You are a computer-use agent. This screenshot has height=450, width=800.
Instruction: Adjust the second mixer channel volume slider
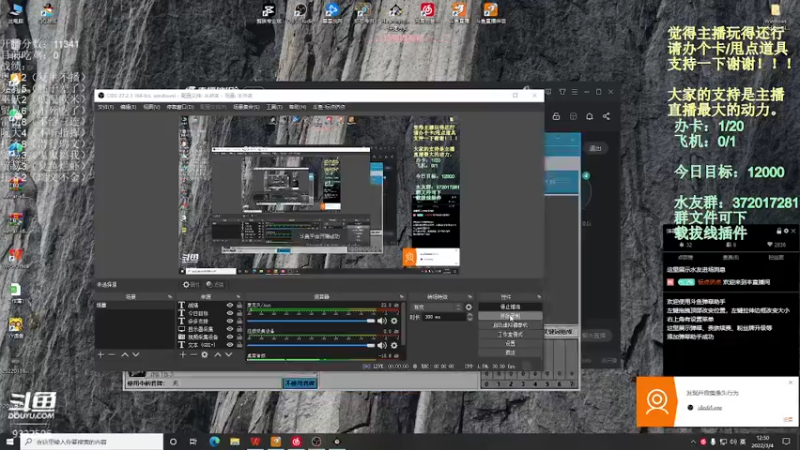(311, 345)
